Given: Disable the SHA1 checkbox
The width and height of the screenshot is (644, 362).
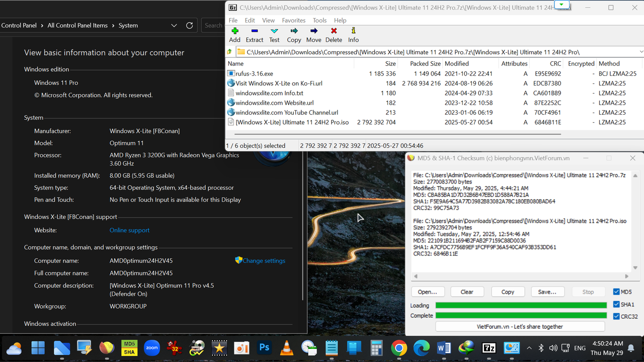Looking at the screenshot, I should pyautogui.click(x=617, y=304).
